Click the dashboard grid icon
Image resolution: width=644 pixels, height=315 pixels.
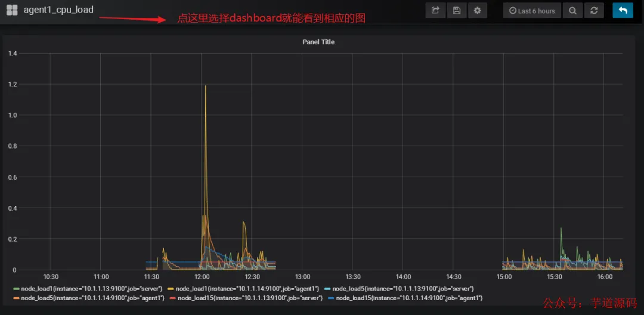[x=13, y=10]
